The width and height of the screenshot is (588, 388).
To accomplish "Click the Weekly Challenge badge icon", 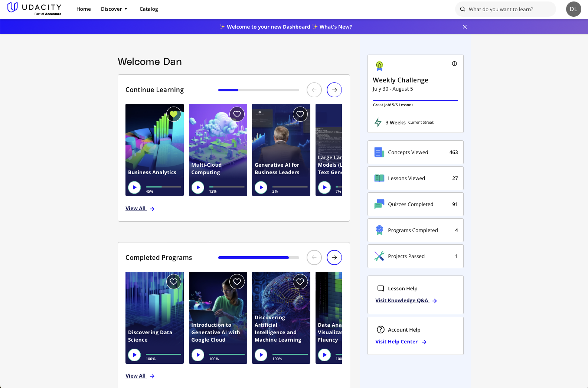I will (379, 66).
